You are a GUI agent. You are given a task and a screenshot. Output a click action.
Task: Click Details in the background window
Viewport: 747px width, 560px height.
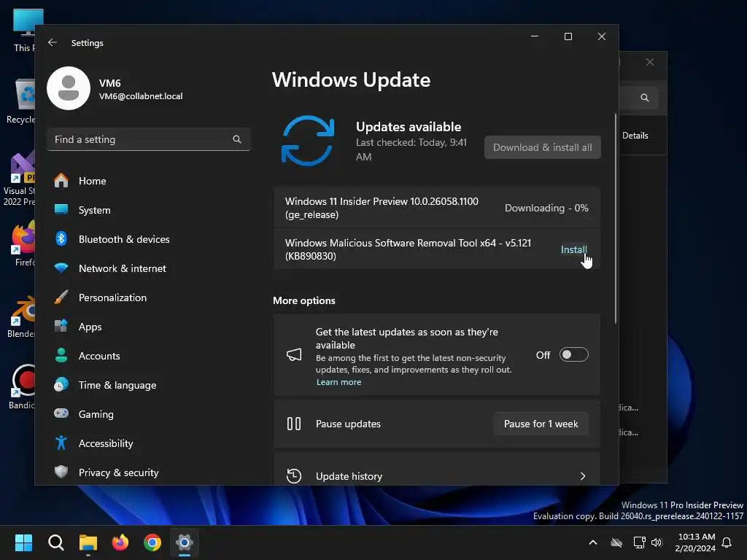(635, 136)
